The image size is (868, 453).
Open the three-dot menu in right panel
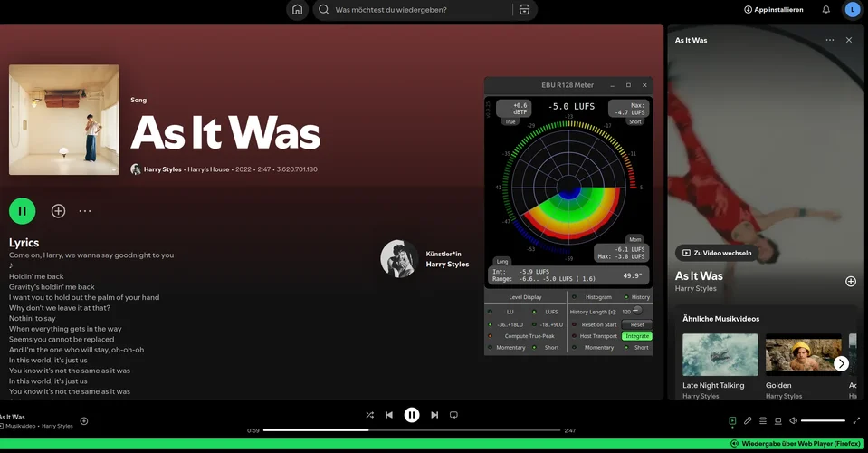click(829, 40)
